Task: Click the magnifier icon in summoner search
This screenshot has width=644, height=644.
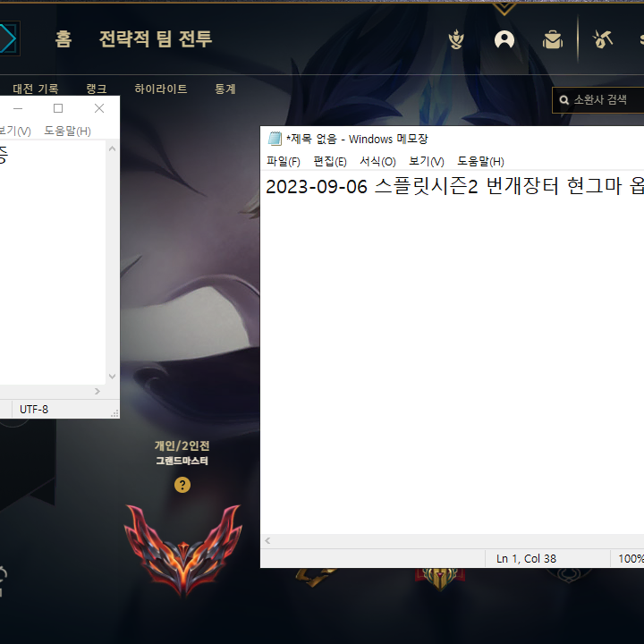Action: tap(564, 100)
